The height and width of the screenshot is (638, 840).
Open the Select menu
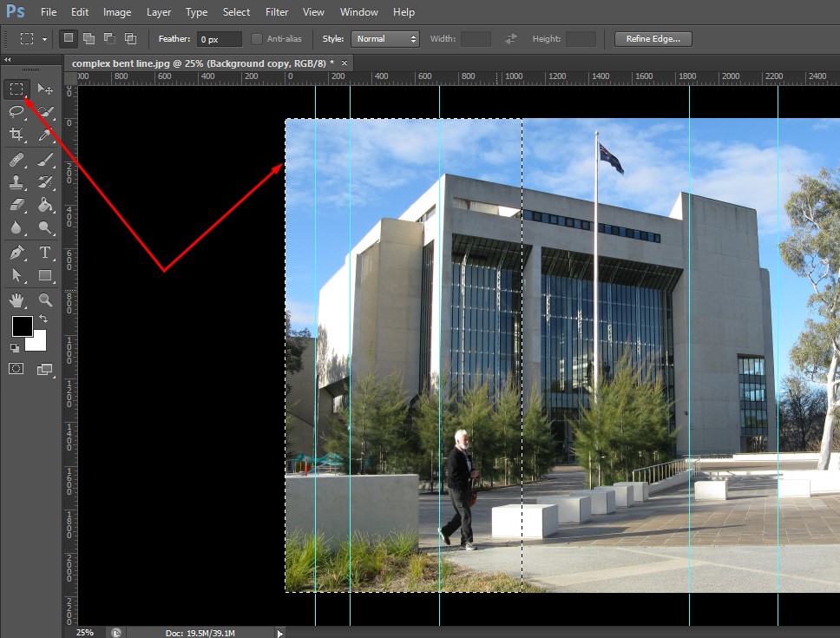236,11
